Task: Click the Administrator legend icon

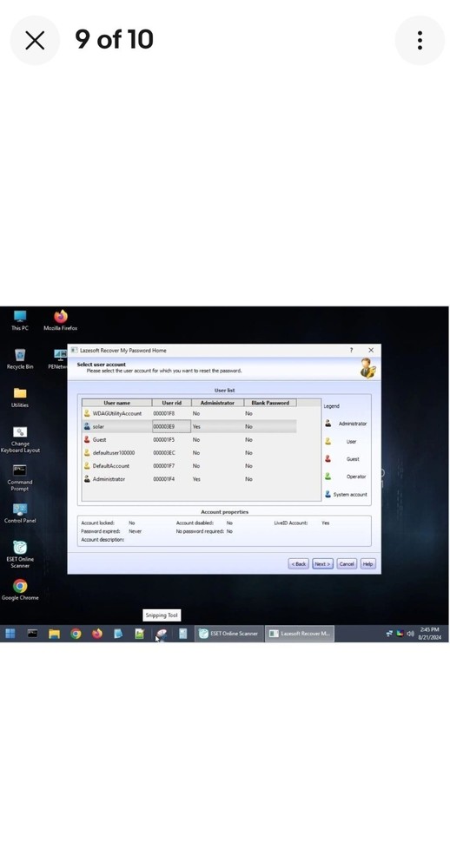Action: click(x=328, y=424)
